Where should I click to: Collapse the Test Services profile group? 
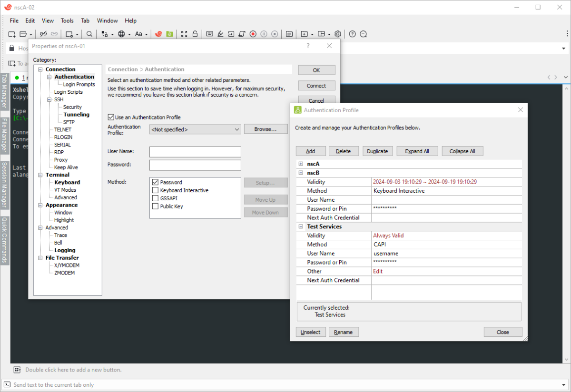click(x=301, y=227)
